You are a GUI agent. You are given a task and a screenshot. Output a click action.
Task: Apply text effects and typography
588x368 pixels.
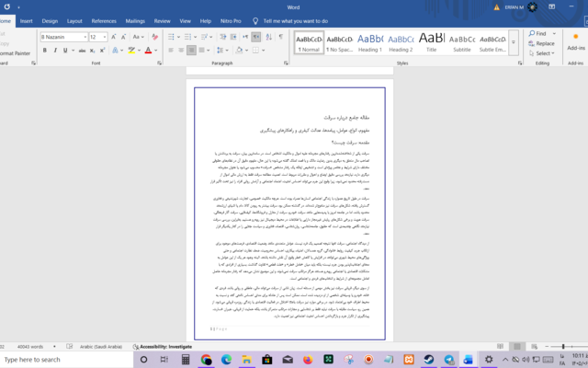(115, 51)
